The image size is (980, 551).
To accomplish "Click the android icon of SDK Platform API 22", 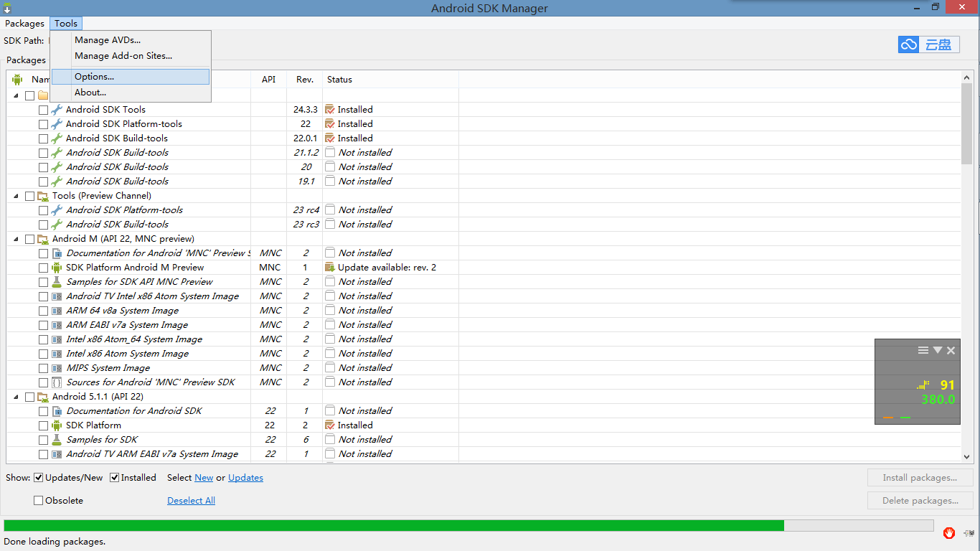I will click(57, 425).
